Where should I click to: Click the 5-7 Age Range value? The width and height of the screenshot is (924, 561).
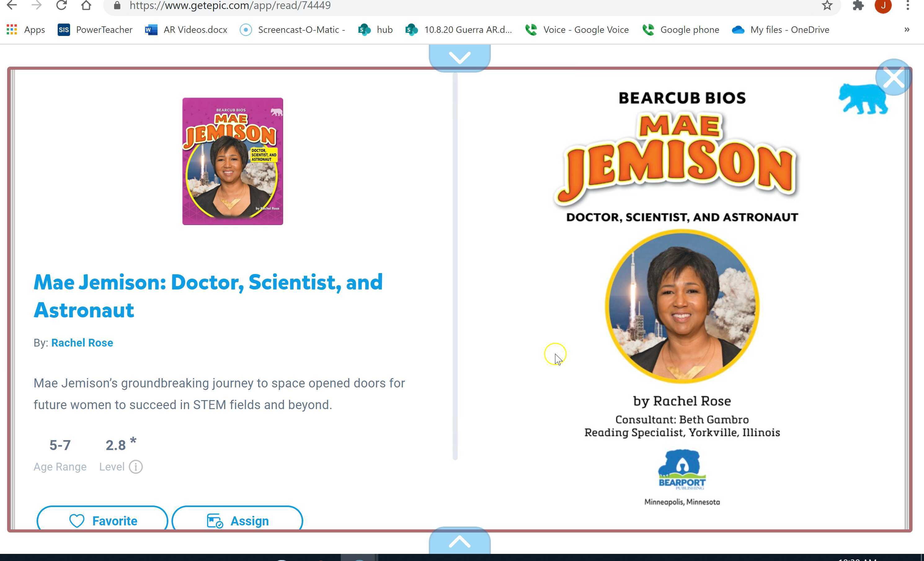[x=60, y=445]
